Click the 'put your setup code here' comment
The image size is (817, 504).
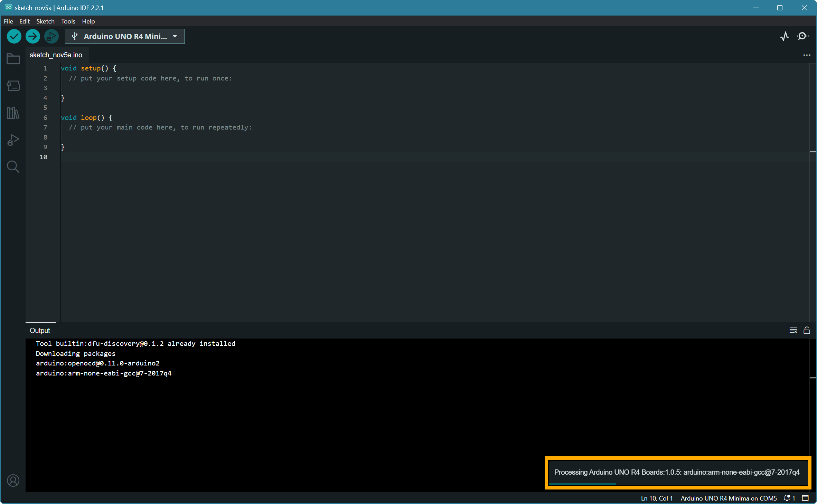pyautogui.click(x=150, y=78)
